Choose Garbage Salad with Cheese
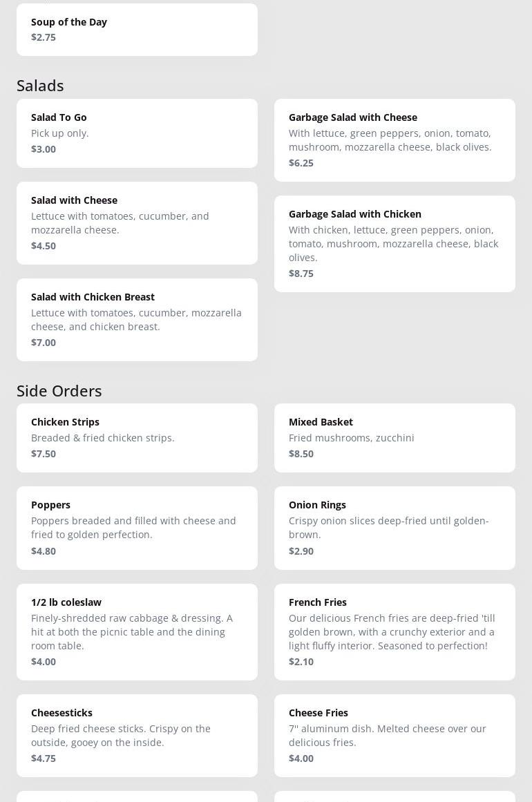 395,140
